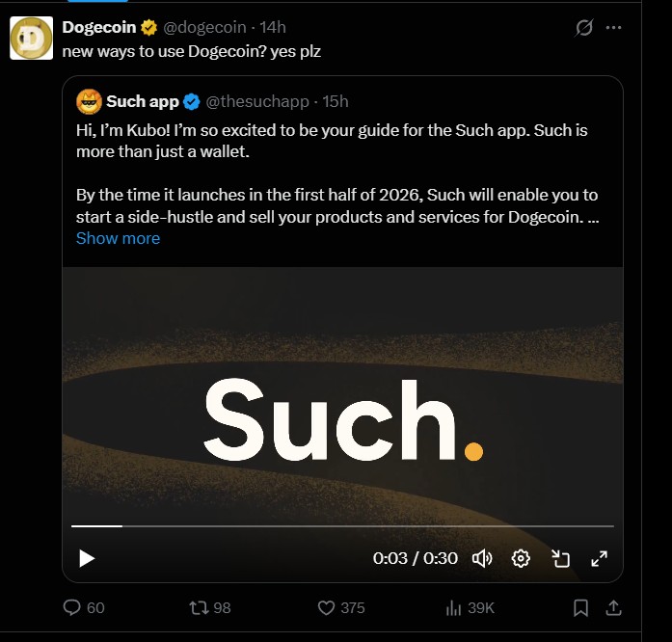This screenshot has width=672, height=642.
Task: Bookmark this Dogecoin post
Action: (x=580, y=608)
